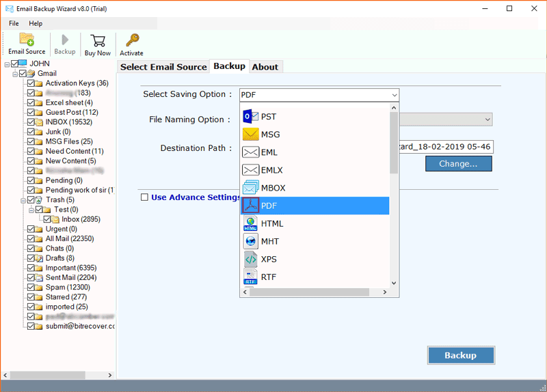547x392 pixels.
Task: Open the Select Saving Option combo box
Action: pos(319,95)
